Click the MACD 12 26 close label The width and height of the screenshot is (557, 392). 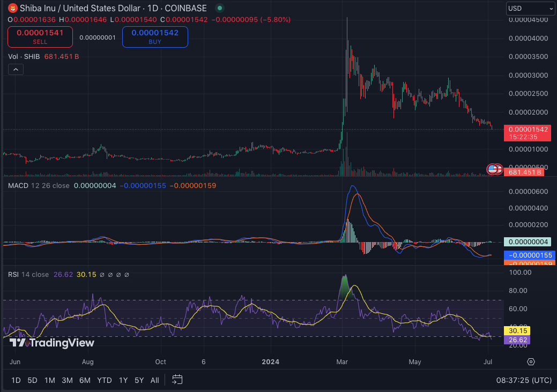(39, 185)
